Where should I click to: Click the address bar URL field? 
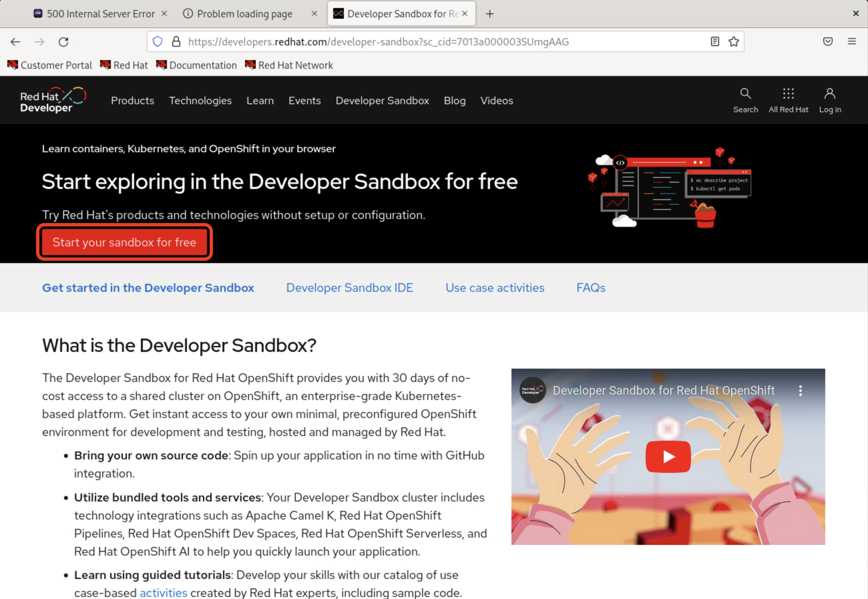click(445, 42)
